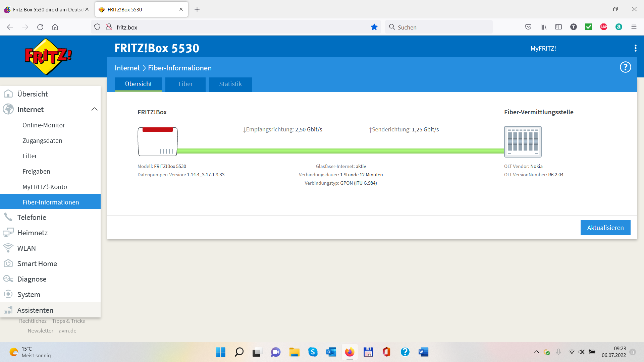The image size is (644, 362).
Task: Show hidden system tray icons
Action: point(536,352)
